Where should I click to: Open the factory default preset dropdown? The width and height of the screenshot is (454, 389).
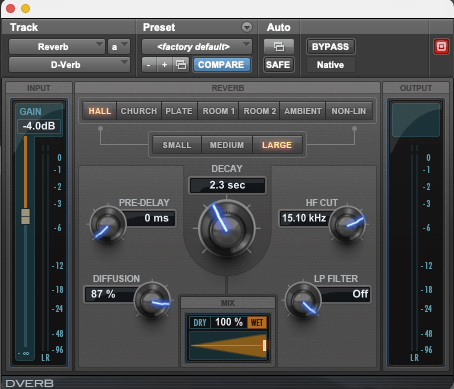click(197, 47)
